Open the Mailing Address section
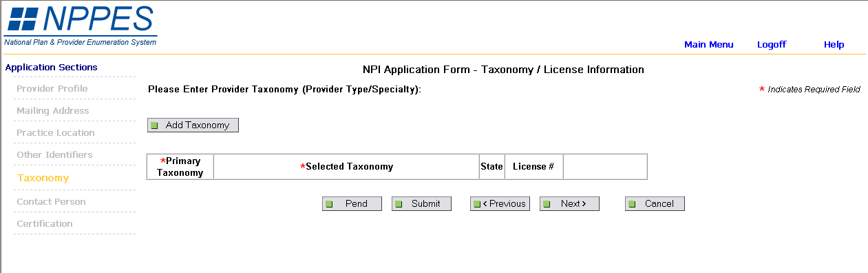Viewport: 868px width, 273px height. 53,111
